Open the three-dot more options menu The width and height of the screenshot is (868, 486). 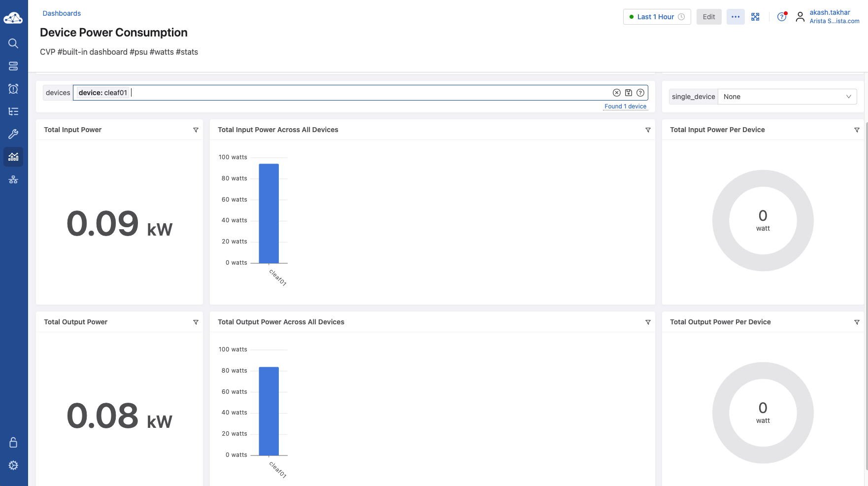click(x=735, y=17)
